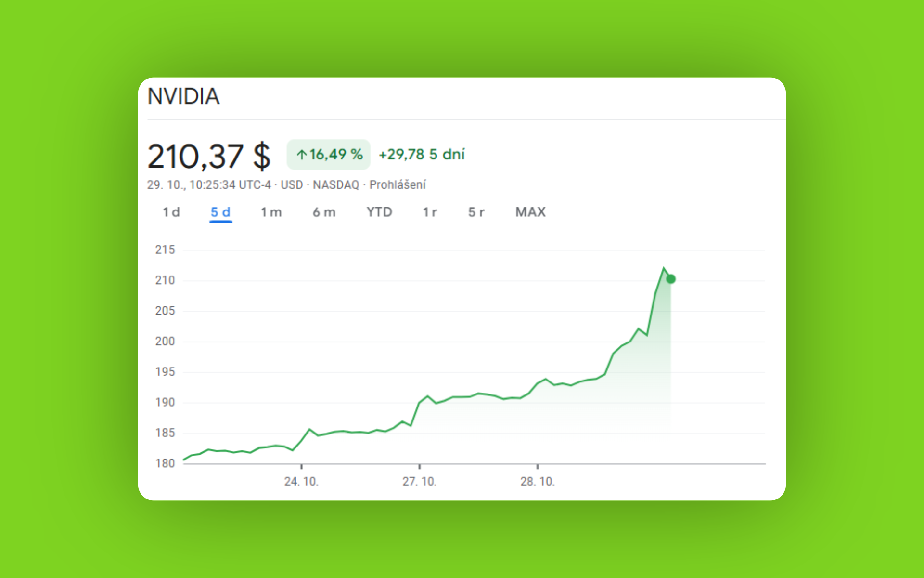
Task: Click the 210,37 $ price value
Action: [x=209, y=157]
